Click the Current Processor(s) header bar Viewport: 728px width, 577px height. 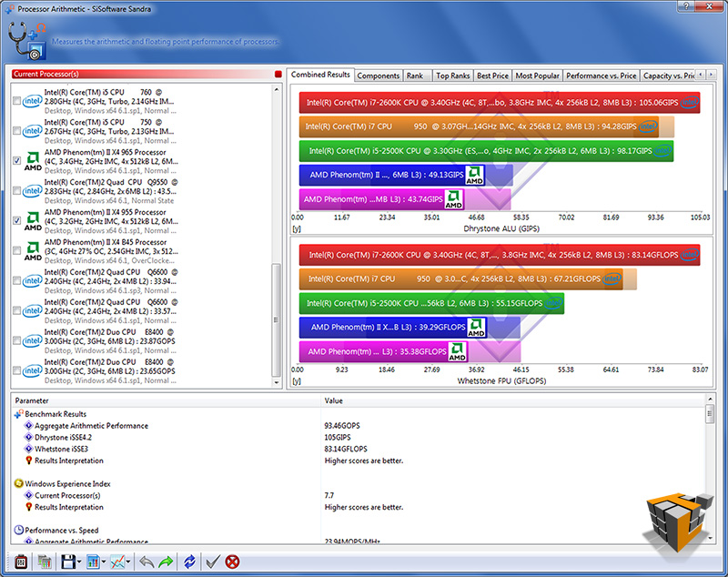point(143,74)
